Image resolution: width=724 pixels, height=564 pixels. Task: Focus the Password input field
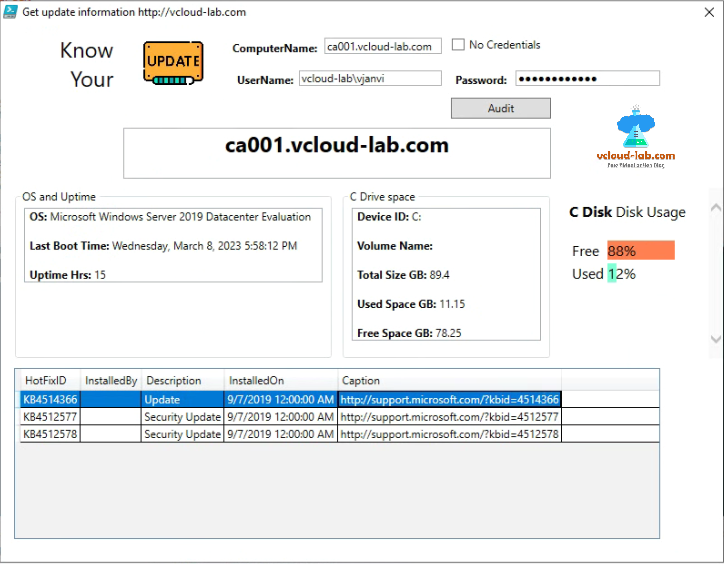tap(587, 78)
